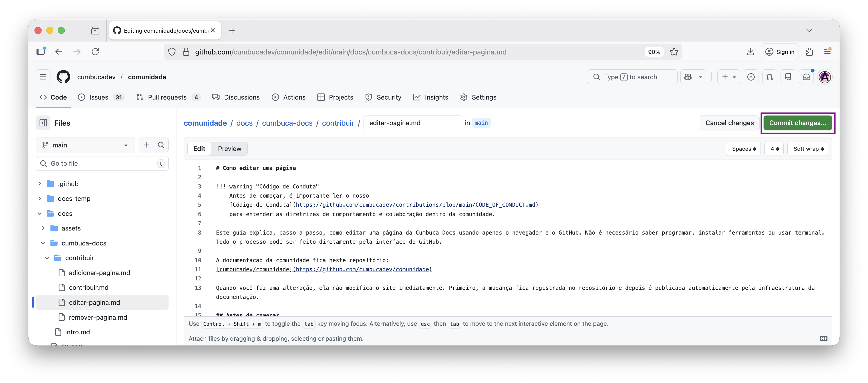Switch to the Code tab
This screenshot has height=383, width=868.
pyautogui.click(x=53, y=97)
